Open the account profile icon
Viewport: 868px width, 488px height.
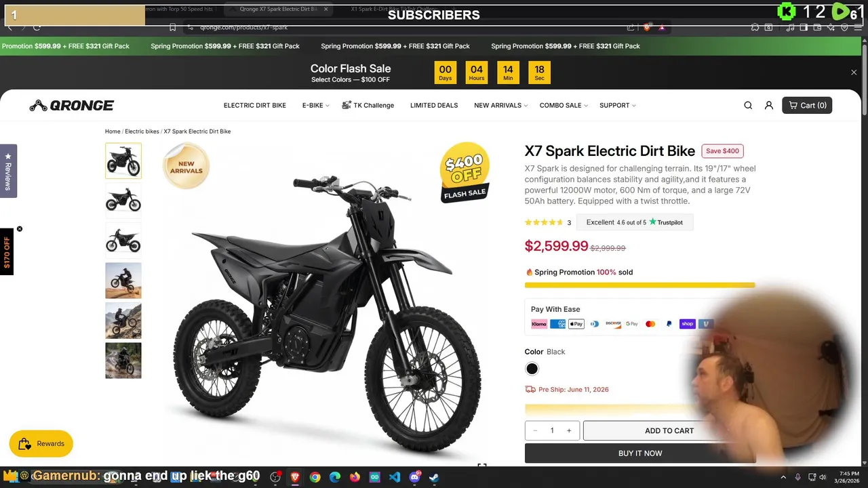click(769, 105)
